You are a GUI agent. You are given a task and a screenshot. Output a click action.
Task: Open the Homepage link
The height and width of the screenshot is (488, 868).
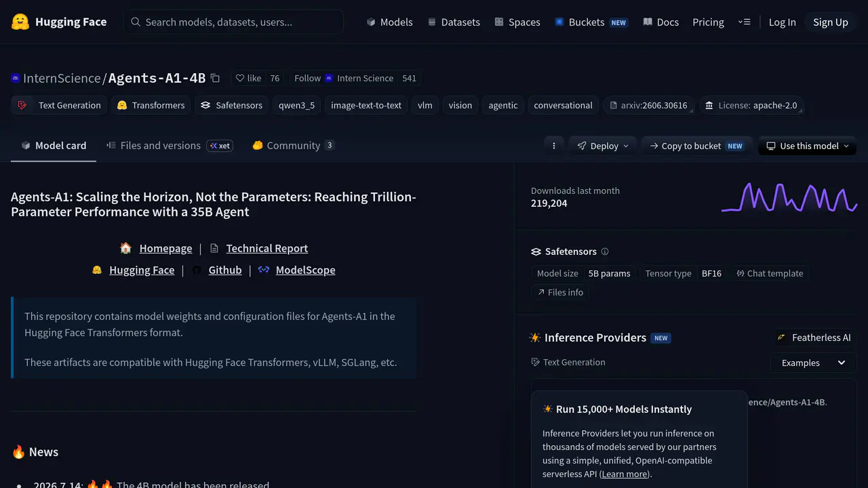(x=165, y=248)
